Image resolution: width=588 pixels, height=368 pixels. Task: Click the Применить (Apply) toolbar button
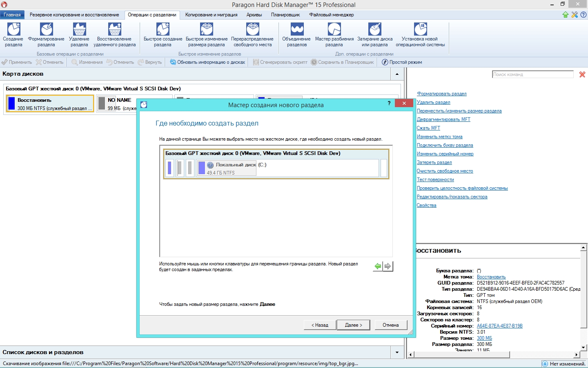(x=17, y=62)
